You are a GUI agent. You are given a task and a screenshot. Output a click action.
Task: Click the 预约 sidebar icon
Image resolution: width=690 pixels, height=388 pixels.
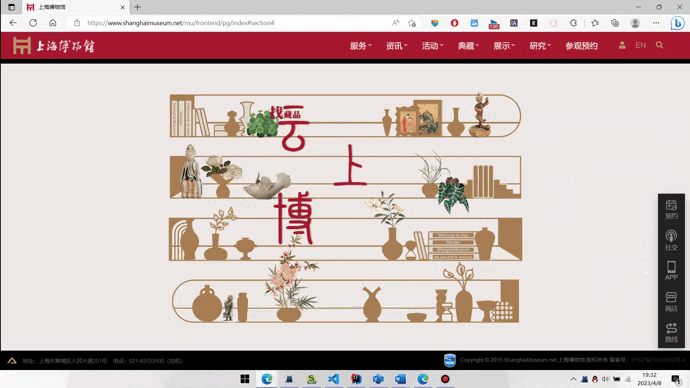(671, 209)
